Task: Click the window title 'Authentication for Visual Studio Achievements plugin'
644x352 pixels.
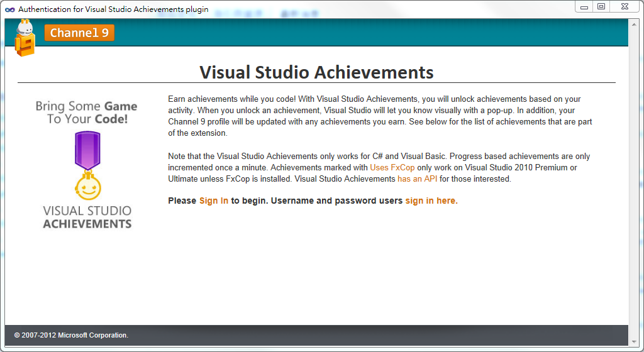Action: (x=113, y=9)
